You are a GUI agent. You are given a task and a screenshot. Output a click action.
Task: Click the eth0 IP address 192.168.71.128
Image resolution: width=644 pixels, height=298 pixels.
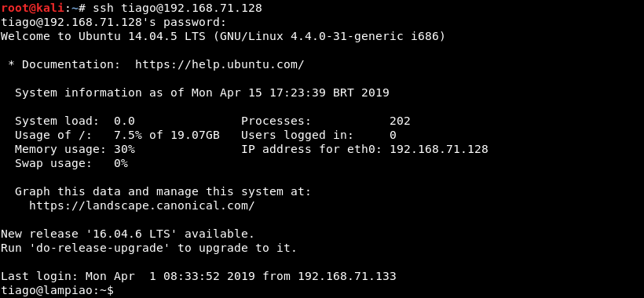439,149
